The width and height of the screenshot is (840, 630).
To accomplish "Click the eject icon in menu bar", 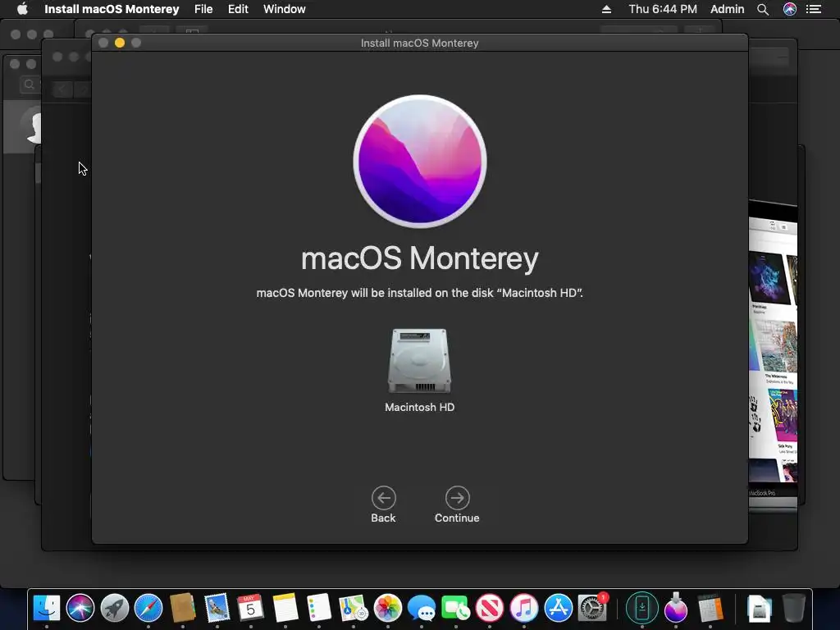I will [606, 9].
